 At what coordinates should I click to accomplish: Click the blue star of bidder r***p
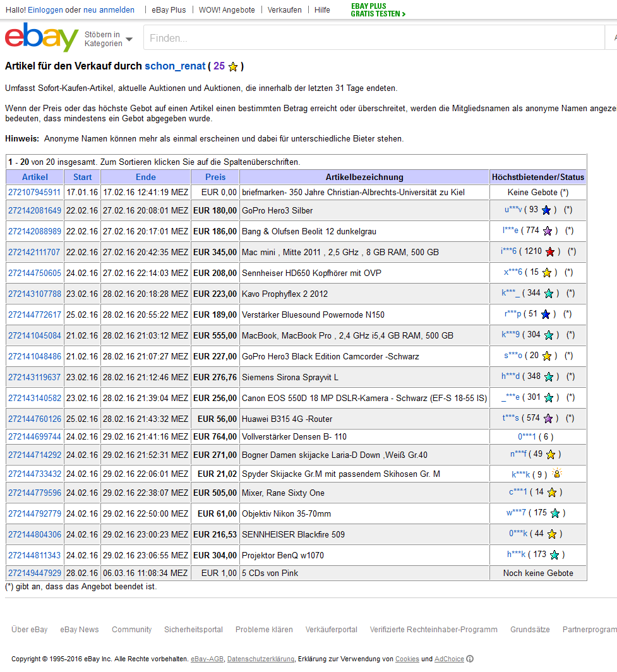tap(546, 314)
